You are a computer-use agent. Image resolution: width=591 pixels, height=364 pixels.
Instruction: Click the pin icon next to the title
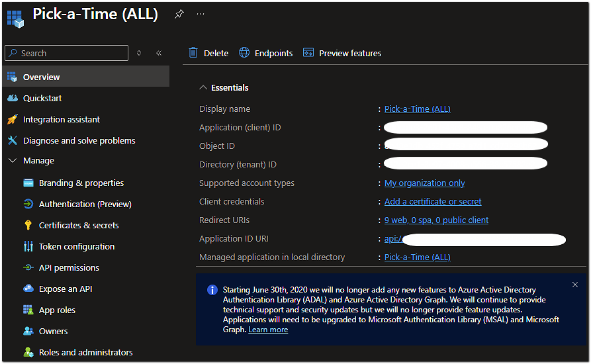click(179, 14)
